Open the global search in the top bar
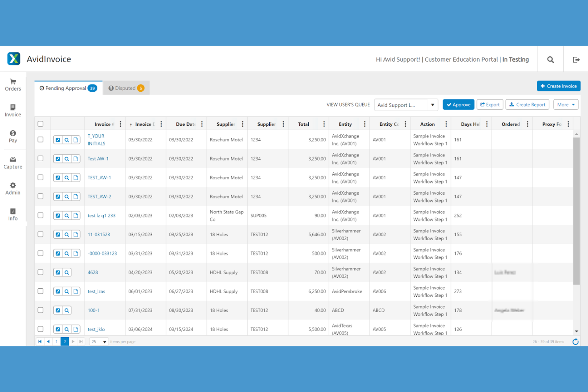This screenshot has height=392, width=588. [x=550, y=59]
